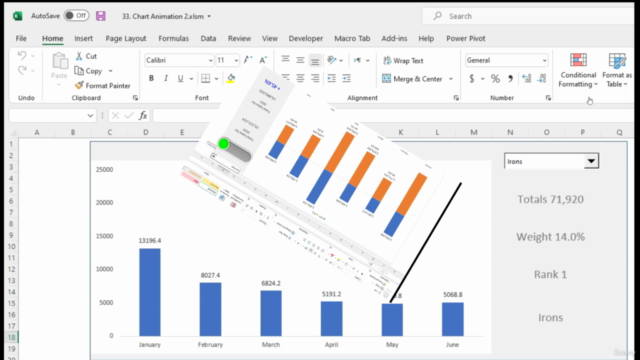Toggle Underline formatting
Image resolution: width=640 pixels, height=360 pixels.
pos(180,78)
